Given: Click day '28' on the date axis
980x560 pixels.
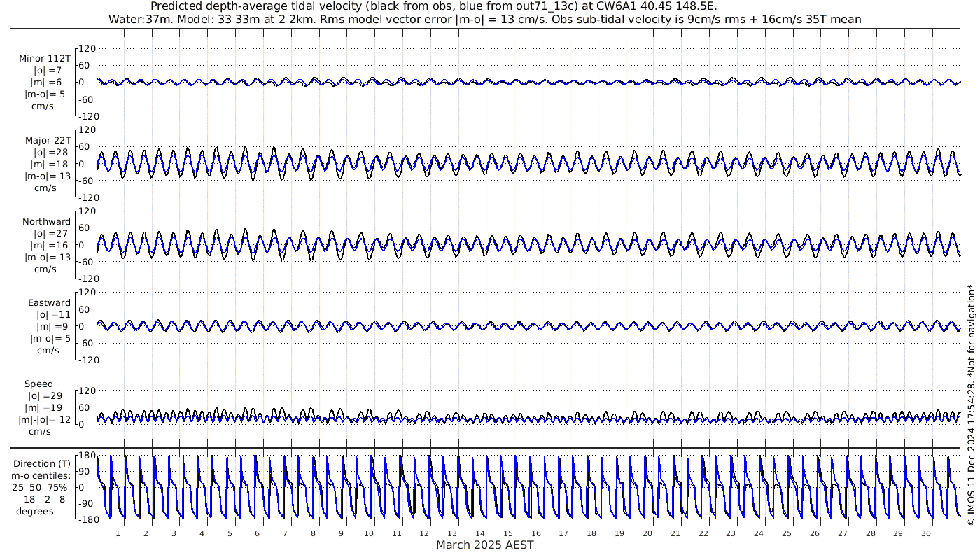Looking at the screenshot, I should 870,533.
